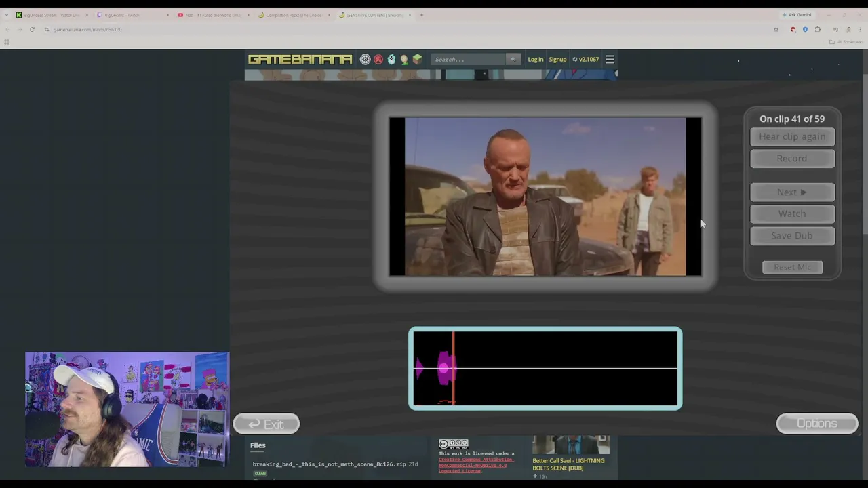Click the Save Dub button
This screenshot has height=488, width=868.
[792, 236]
